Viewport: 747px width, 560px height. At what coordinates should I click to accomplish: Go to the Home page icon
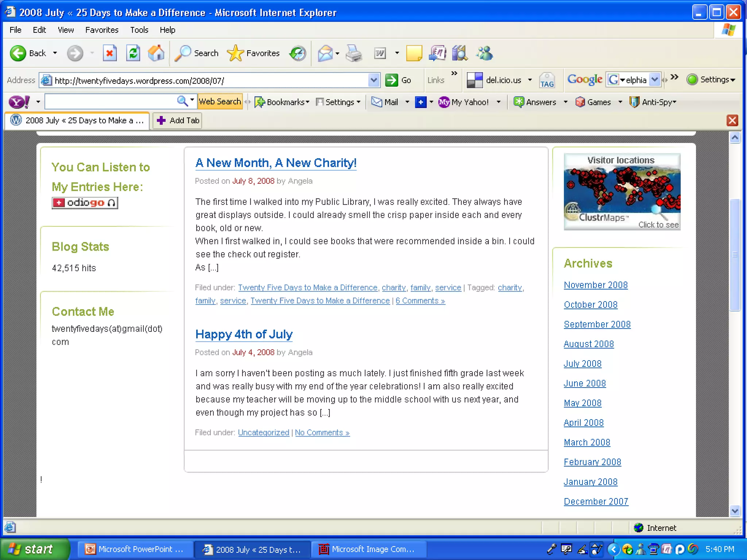(x=156, y=53)
